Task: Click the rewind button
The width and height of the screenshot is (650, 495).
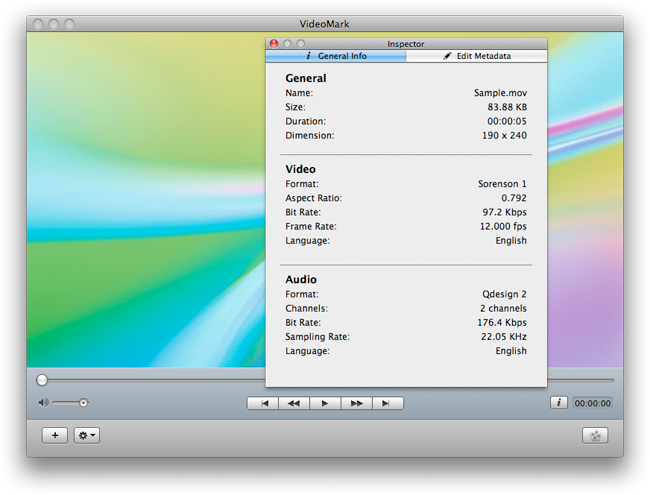Action: pyautogui.click(x=294, y=403)
